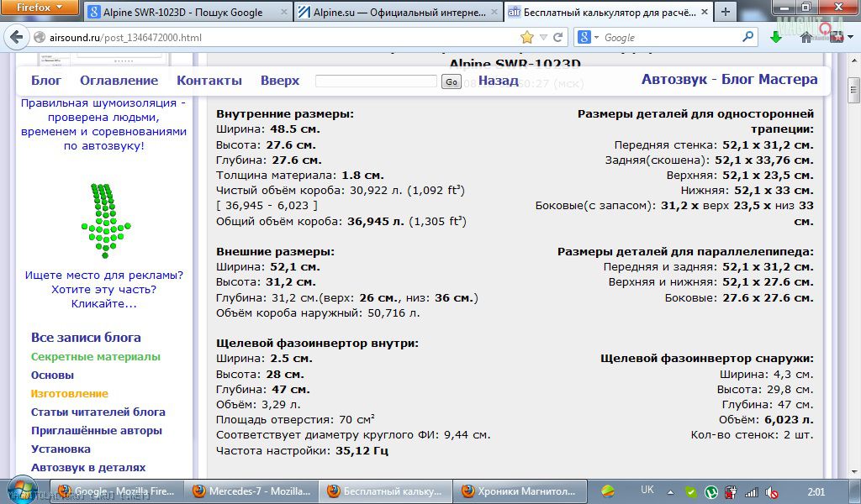Viewport: 861px width, 504px height.
Task: Open a new tab with the plus button
Action: pyautogui.click(x=726, y=12)
